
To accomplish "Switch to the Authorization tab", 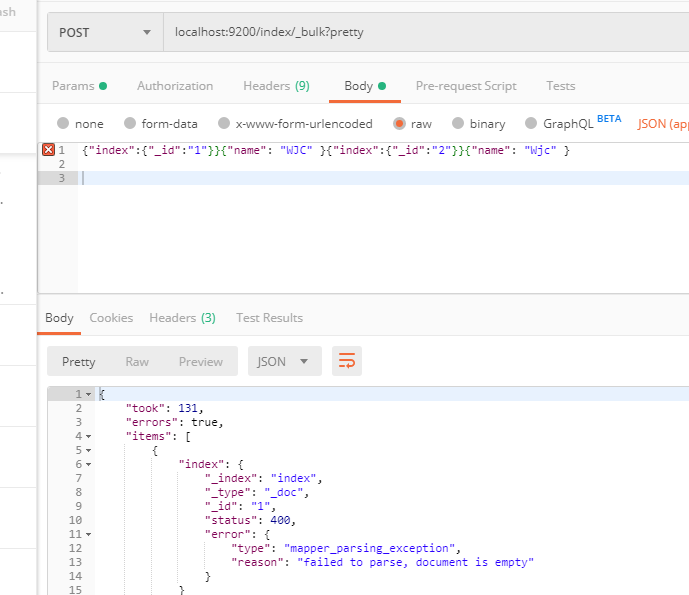I will point(175,86).
